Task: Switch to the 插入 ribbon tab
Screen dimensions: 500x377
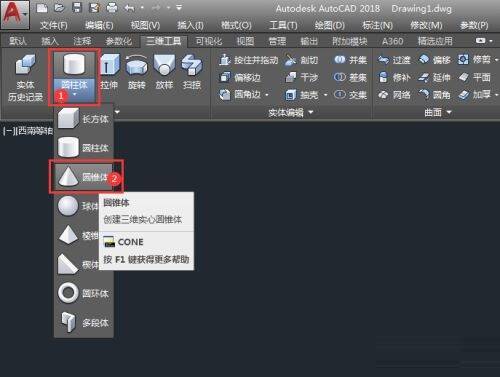Action: 50,41
